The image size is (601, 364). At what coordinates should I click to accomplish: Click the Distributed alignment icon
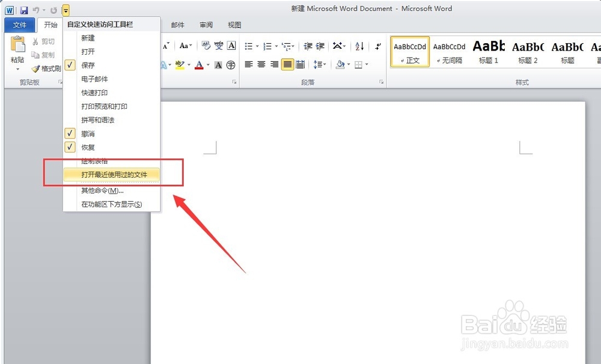(x=300, y=64)
